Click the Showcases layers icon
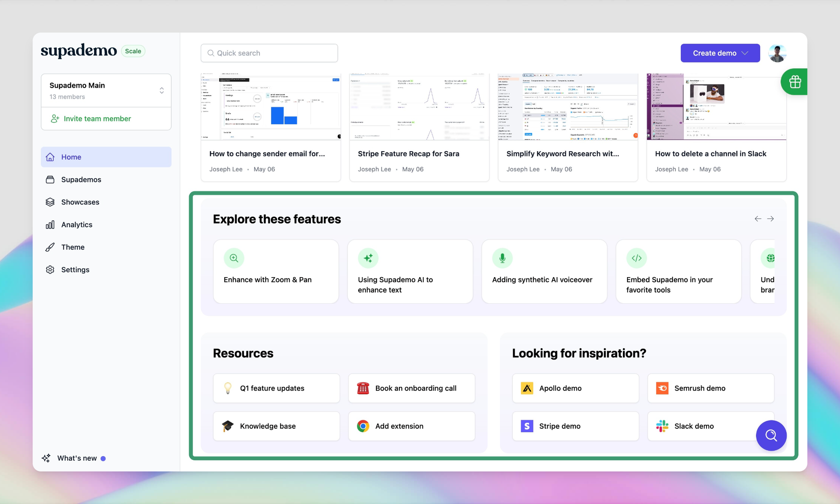Screen dimensions: 840x504 coord(50,202)
